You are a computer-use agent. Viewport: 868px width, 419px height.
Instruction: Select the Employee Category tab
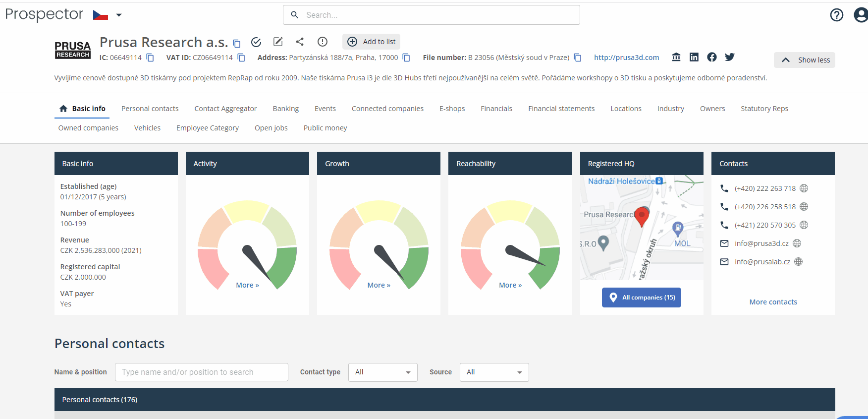point(208,128)
